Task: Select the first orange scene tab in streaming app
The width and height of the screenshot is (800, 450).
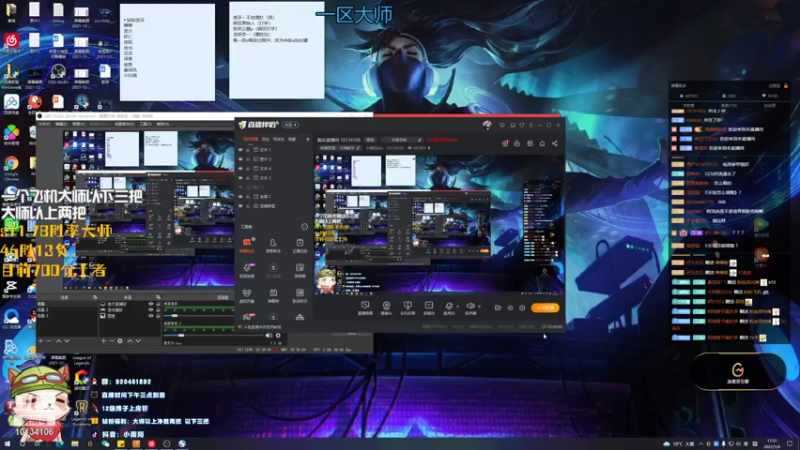Action: click(250, 139)
